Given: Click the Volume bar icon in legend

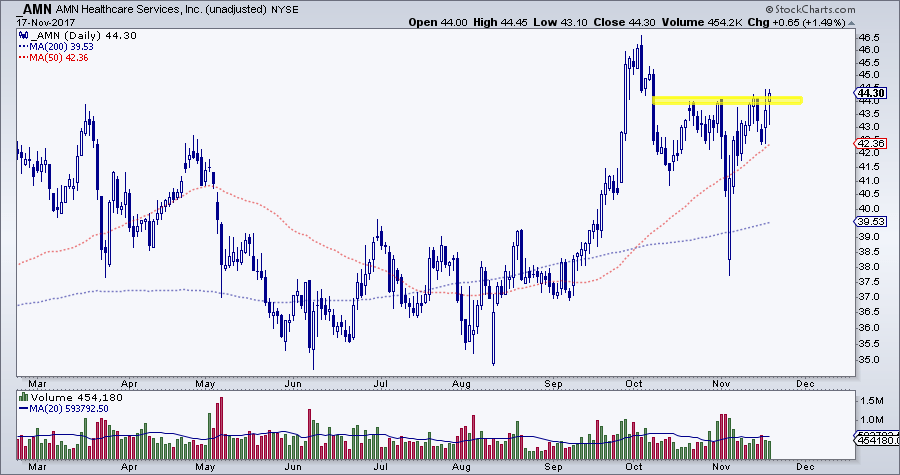Looking at the screenshot, I should click(x=24, y=400).
